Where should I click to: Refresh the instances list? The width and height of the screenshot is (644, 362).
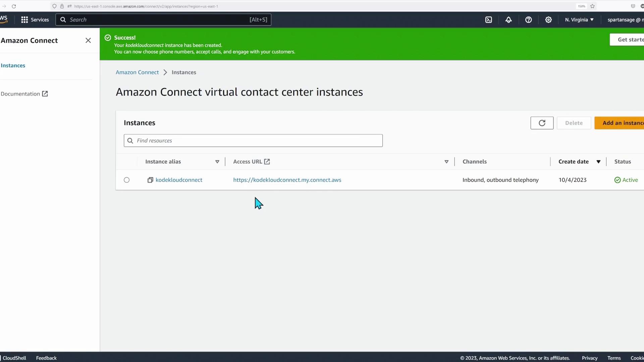(542, 123)
